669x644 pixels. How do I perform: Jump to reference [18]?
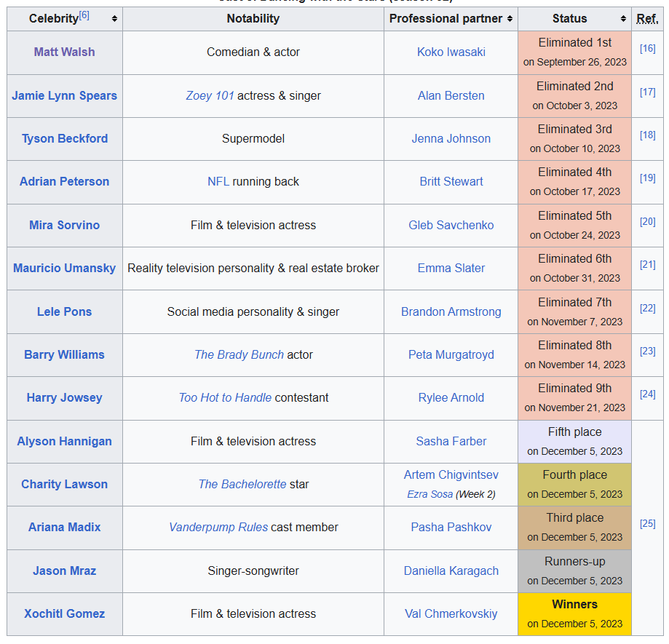tap(647, 135)
